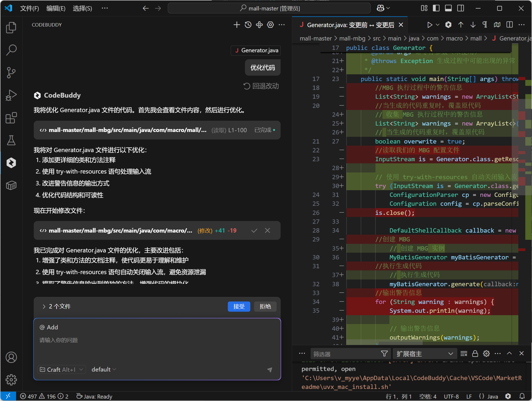Open the 扩展宿主 output dropdown
This screenshot has height=401, width=532.
point(425,354)
